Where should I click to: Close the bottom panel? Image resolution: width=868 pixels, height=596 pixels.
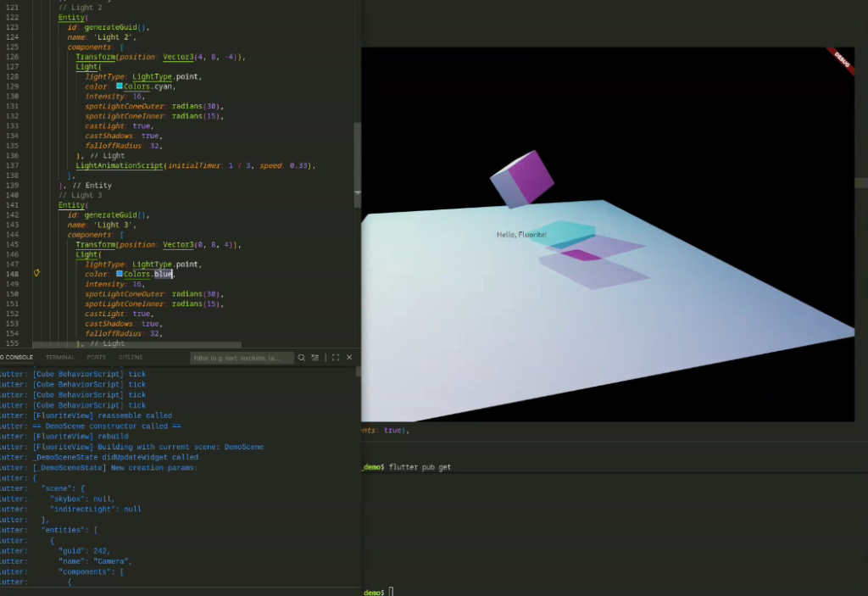coord(348,358)
